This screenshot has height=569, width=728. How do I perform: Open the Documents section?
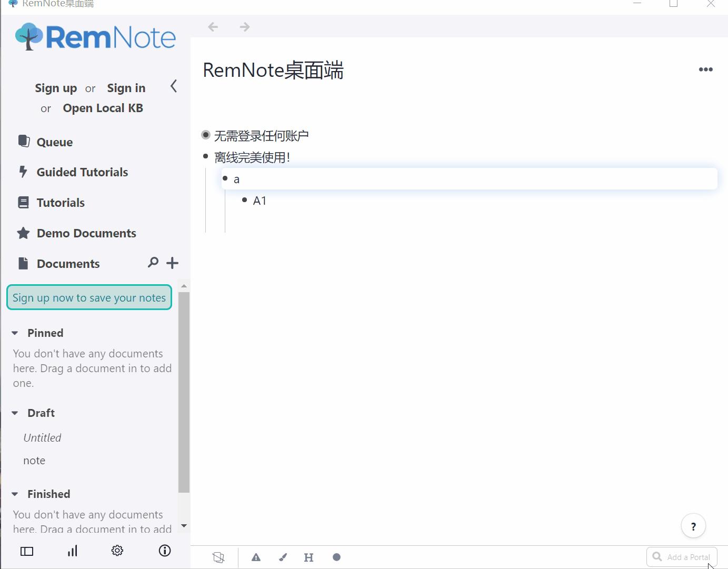click(68, 264)
